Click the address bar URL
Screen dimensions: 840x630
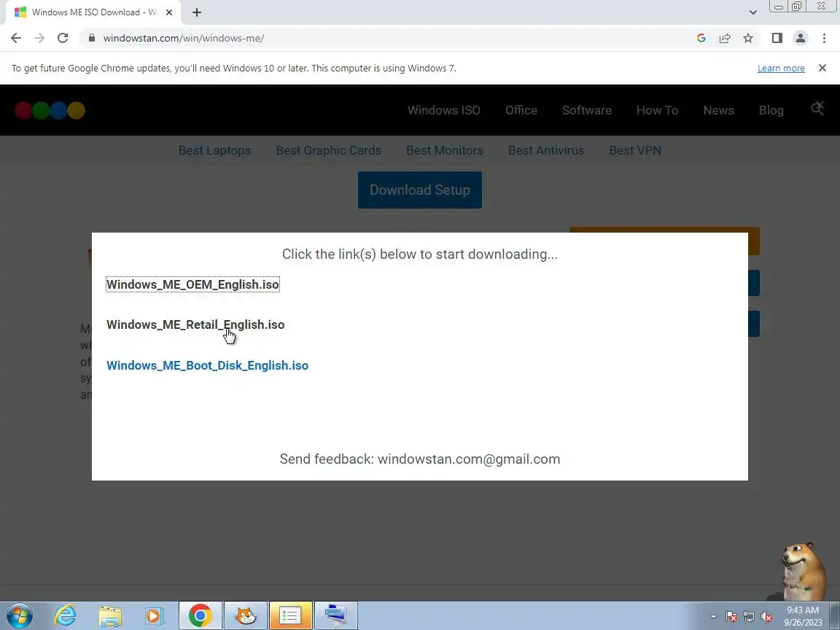pyautogui.click(x=184, y=38)
